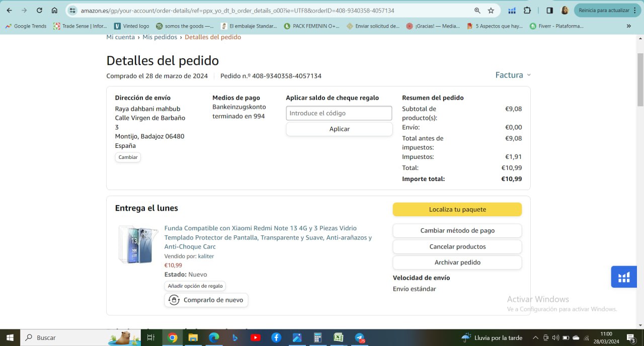Click the browser Home icon
644x346 pixels.
click(x=54, y=11)
